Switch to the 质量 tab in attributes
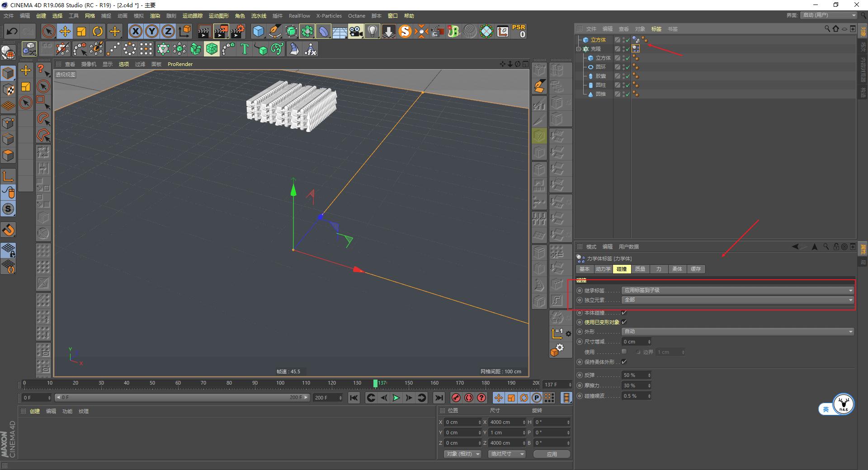This screenshot has width=868, height=470. pyautogui.click(x=640, y=269)
